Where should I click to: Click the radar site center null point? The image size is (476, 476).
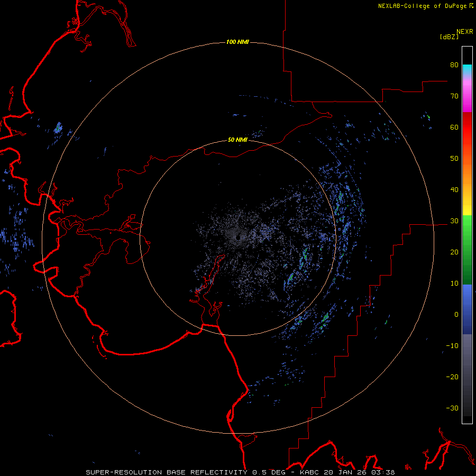click(x=239, y=237)
